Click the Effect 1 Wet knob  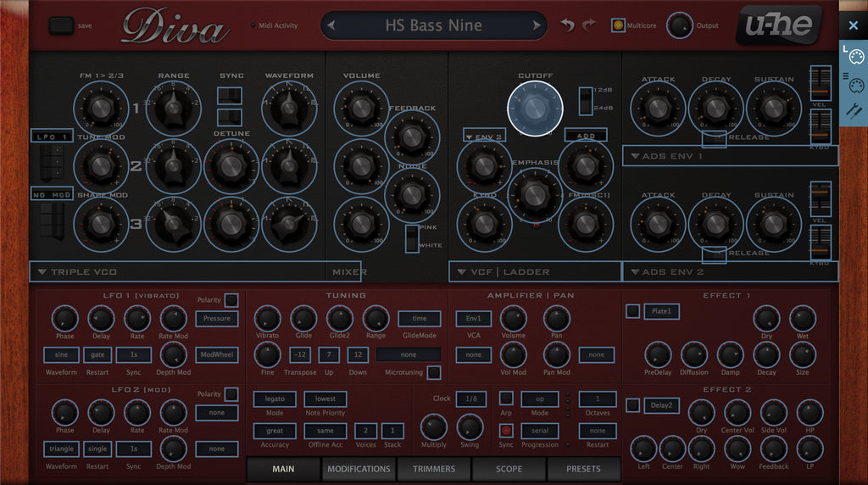tap(802, 318)
